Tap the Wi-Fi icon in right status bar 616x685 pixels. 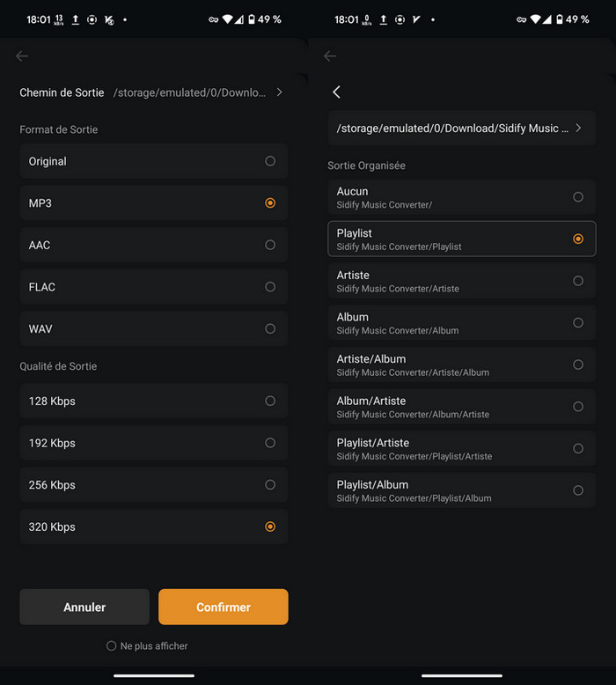535,19
